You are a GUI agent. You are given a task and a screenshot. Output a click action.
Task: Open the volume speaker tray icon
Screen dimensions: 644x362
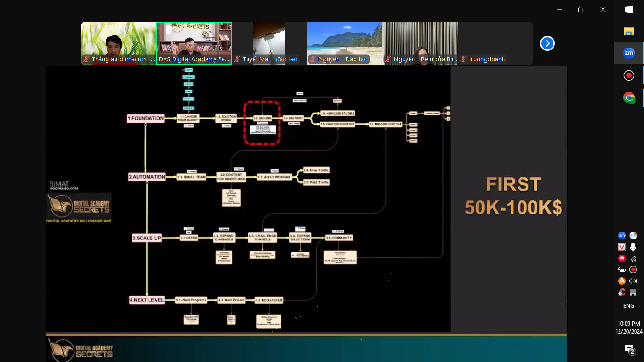coord(633,281)
